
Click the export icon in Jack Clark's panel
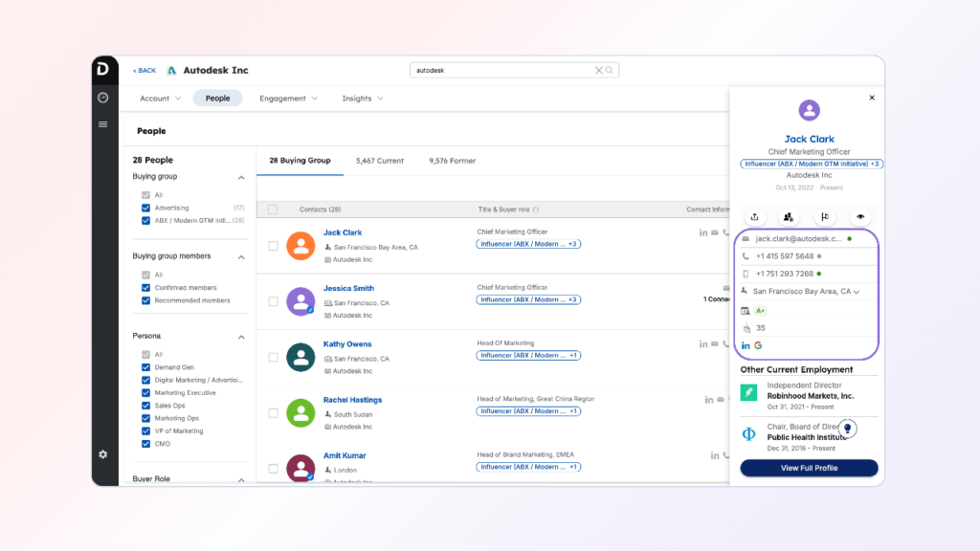756,217
